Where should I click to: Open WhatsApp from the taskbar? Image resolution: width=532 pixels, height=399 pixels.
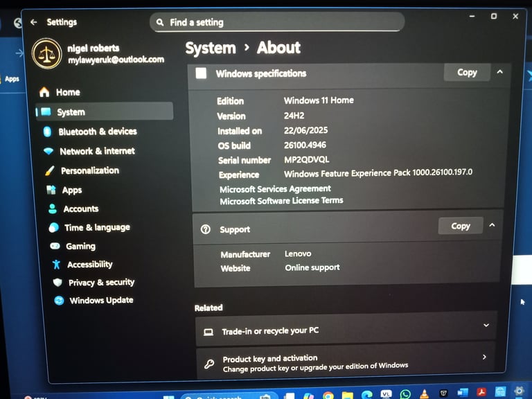click(405, 394)
